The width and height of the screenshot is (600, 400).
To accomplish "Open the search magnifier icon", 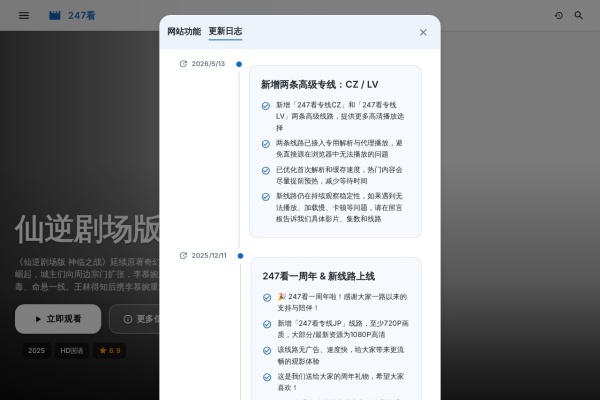I will click(579, 15).
